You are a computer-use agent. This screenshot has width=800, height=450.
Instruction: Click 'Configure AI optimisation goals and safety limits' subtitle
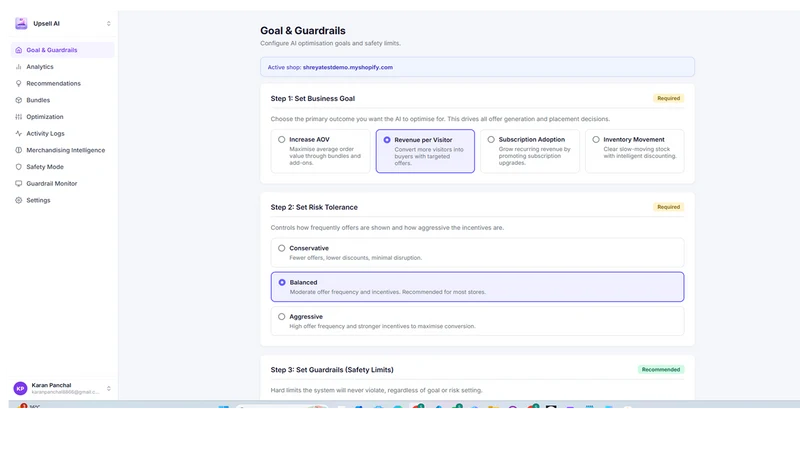click(331, 43)
